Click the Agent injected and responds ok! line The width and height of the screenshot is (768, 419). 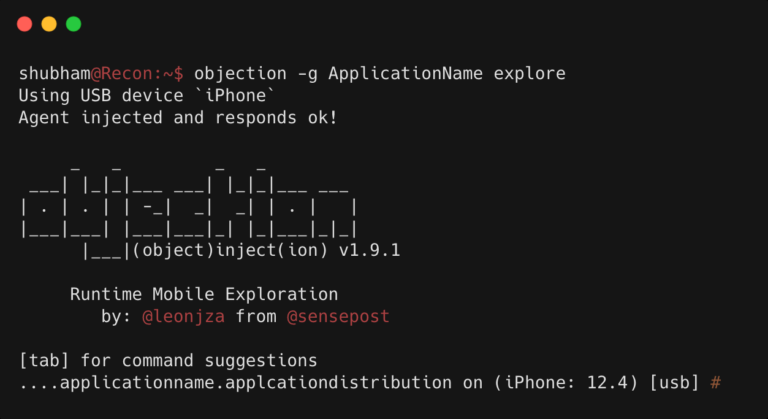[178, 118]
